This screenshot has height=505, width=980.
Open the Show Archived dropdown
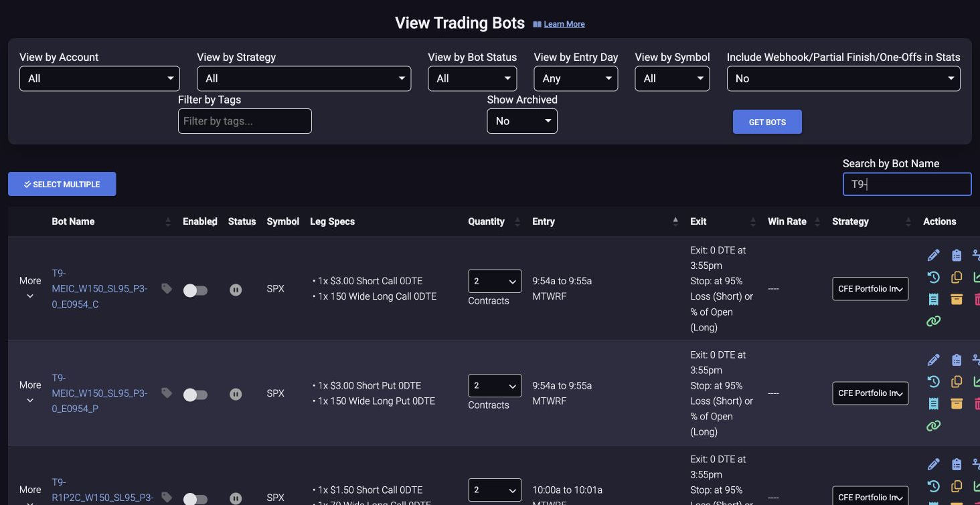(x=522, y=121)
